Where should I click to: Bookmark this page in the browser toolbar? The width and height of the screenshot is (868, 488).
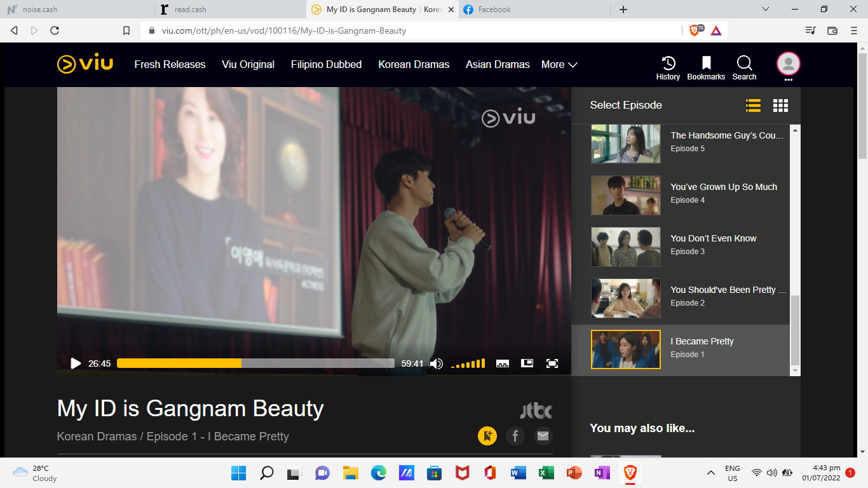point(126,30)
